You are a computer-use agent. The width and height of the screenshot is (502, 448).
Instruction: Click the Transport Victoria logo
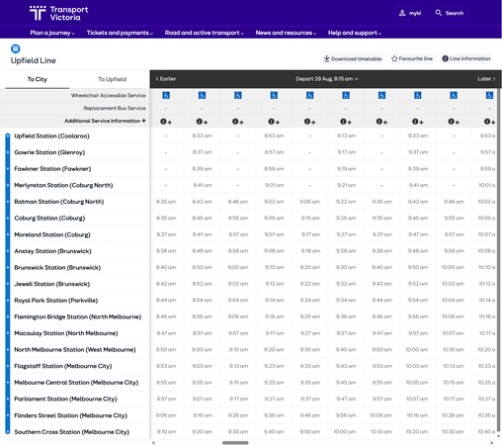tap(58, 13)
